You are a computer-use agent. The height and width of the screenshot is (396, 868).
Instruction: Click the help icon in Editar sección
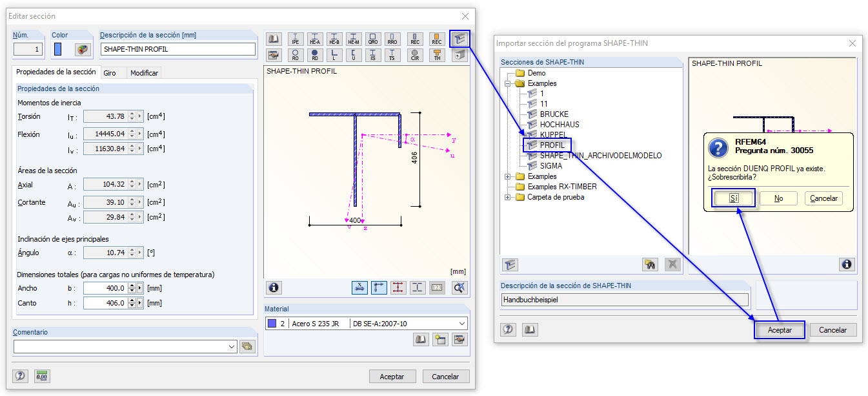[x=20, y=376]
